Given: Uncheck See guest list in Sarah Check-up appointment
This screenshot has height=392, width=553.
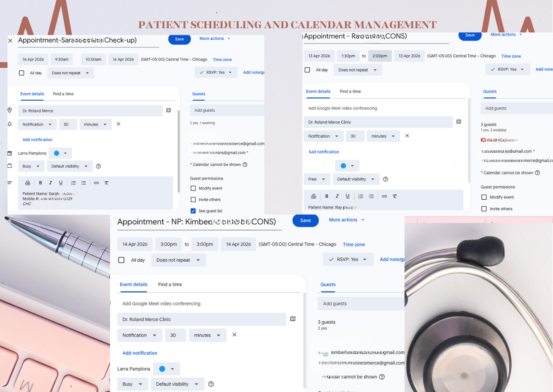Looking at the screenshot, I should pyautogui.click(x=193, y=211).
